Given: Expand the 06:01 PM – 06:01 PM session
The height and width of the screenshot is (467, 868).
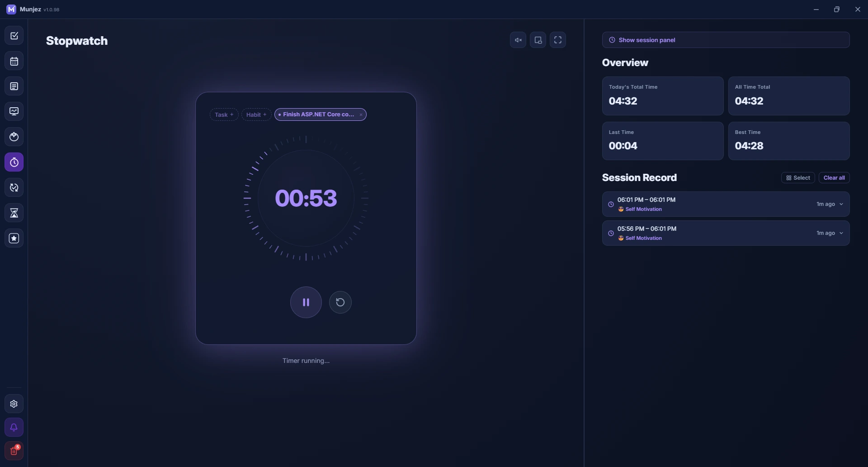Looking at the screenshot, I should point(841,204).
